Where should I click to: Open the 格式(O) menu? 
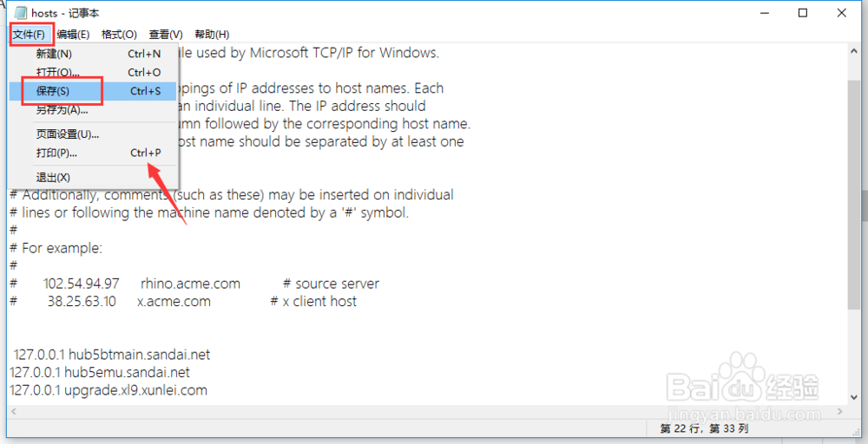click(x=119, y=35)
